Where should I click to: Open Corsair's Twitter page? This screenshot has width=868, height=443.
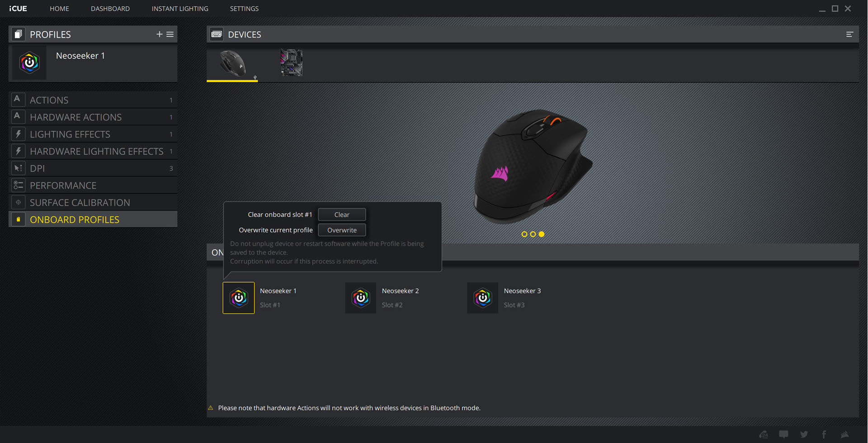point(804,434)
